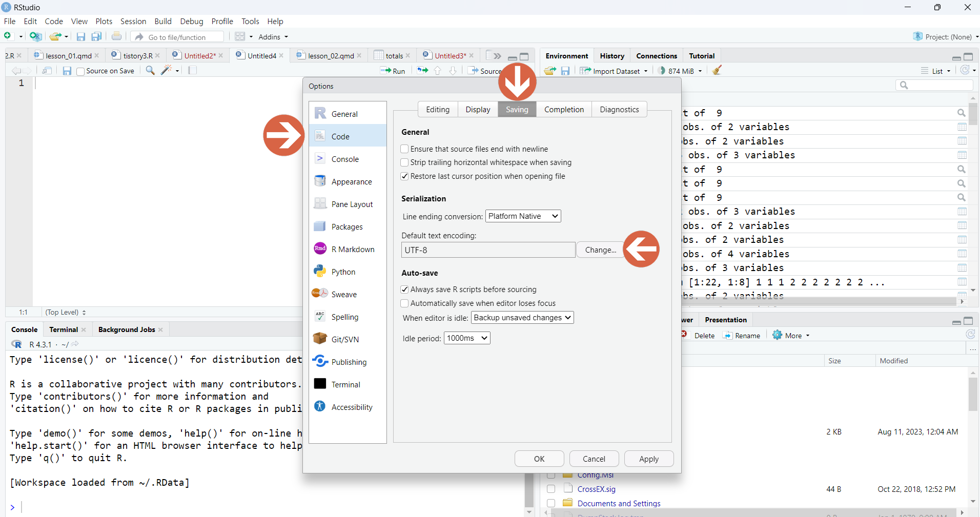Click the clear environment broom icon

[717, 70]
